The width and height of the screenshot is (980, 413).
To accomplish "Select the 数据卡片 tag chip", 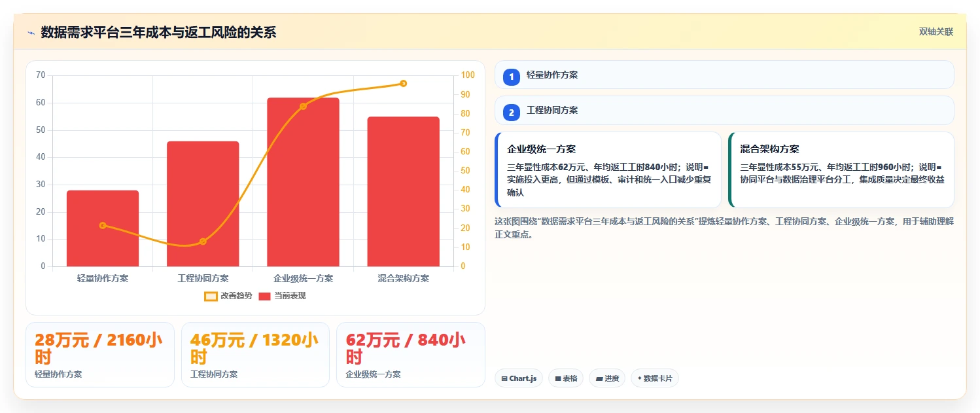I will (x=655, y=378).
